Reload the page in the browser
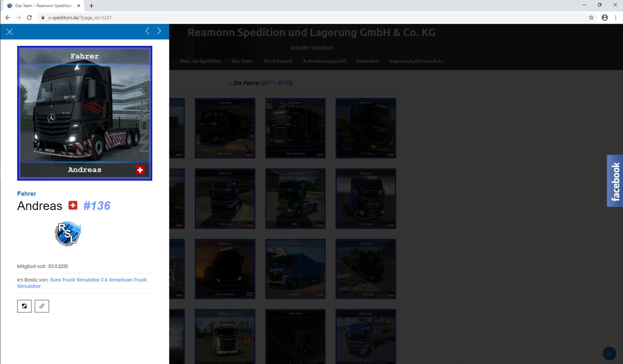This screenshot has height=364, width=623. pos(29,17)
